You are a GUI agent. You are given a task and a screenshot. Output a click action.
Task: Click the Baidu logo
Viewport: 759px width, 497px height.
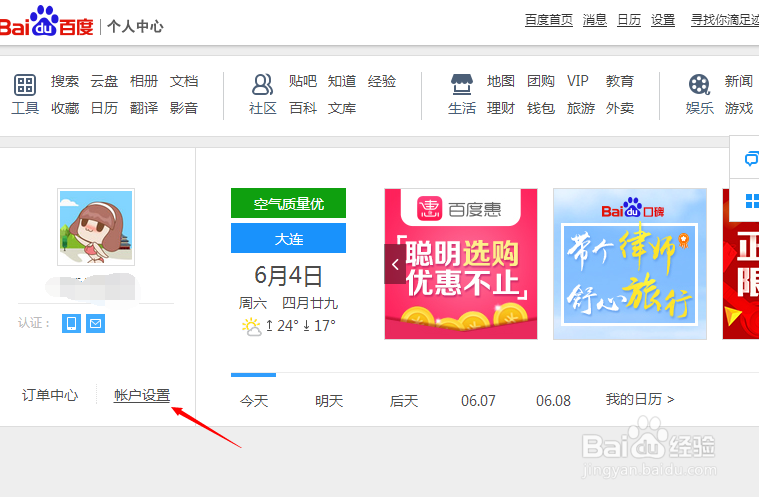click(x=46, y=22)
